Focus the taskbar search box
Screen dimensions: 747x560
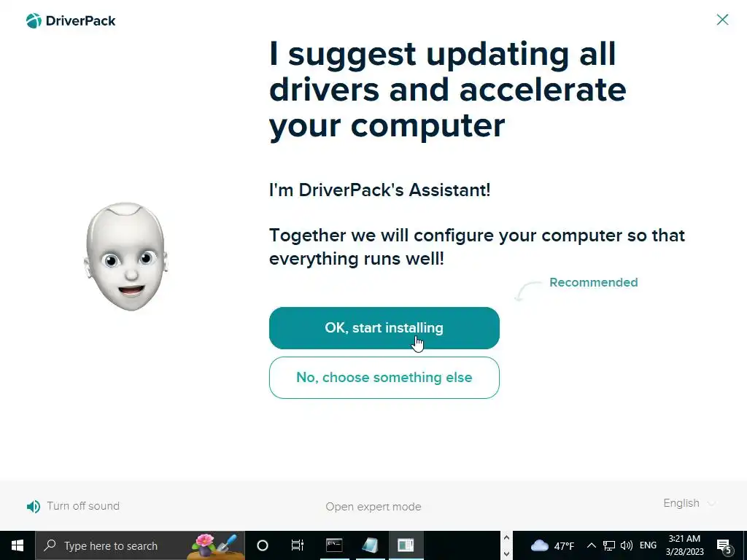pyautogui.click(x=140, y=545)
